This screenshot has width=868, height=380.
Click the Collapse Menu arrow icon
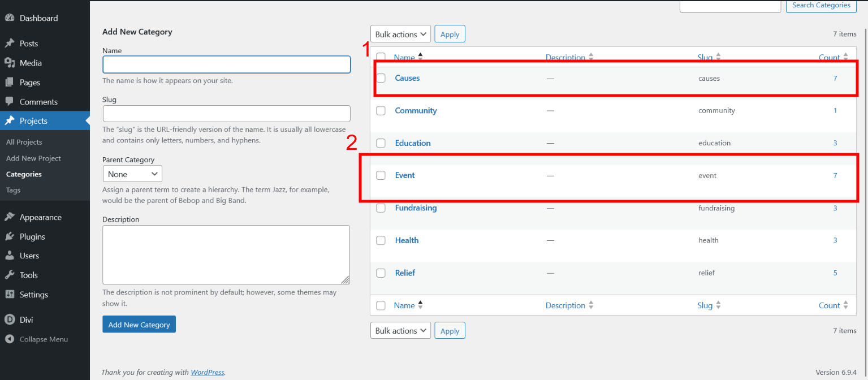[x=9, y=339]
